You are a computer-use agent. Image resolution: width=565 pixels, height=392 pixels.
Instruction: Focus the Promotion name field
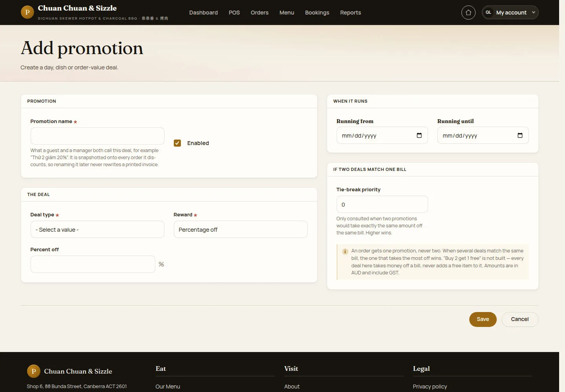click(97, 136)
